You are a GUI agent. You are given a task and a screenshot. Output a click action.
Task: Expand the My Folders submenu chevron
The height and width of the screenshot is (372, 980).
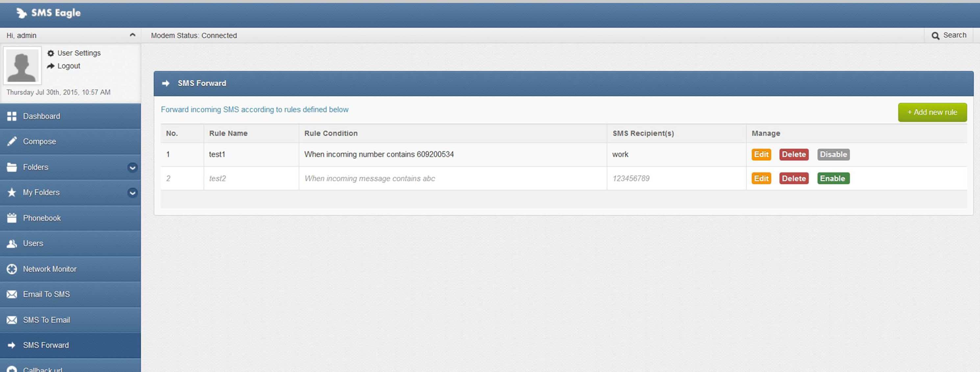point(132,193)
